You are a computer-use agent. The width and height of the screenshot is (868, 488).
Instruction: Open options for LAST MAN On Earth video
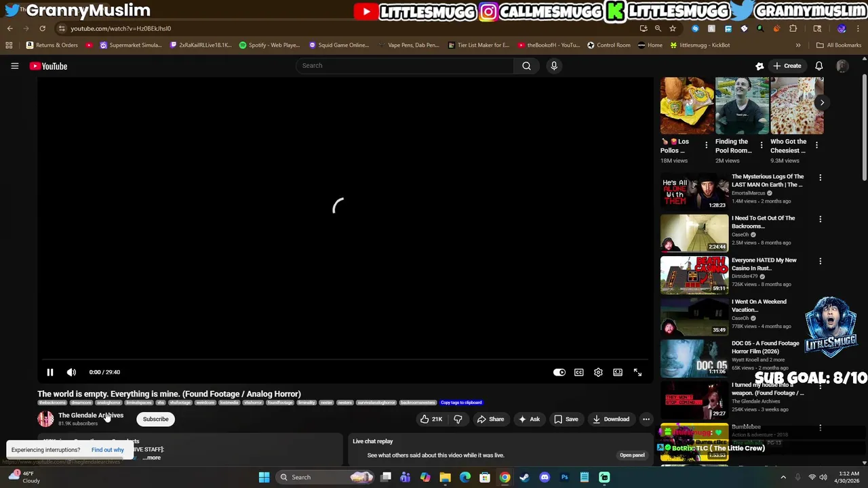point(820,178)
